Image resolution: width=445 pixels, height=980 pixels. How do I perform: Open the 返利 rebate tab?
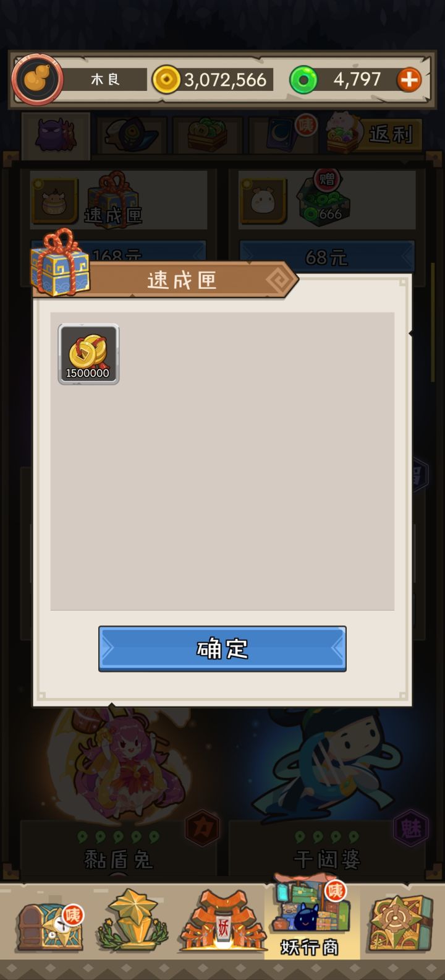(375, 132)
